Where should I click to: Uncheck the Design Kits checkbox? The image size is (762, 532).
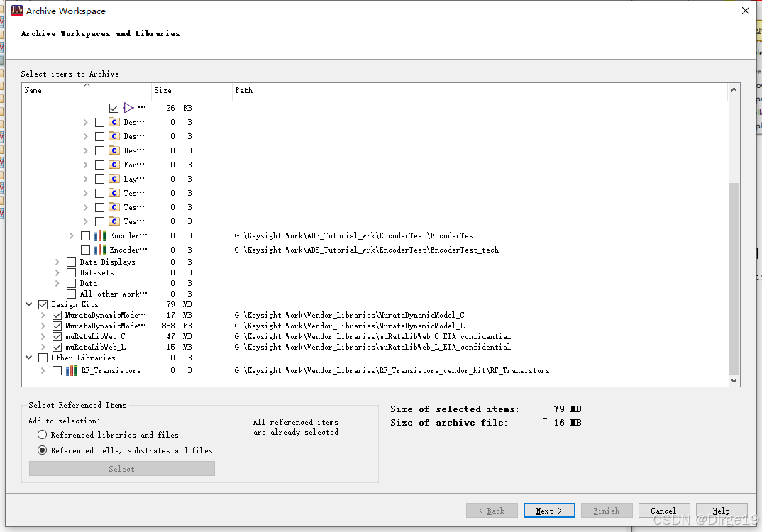click(42, 304)
